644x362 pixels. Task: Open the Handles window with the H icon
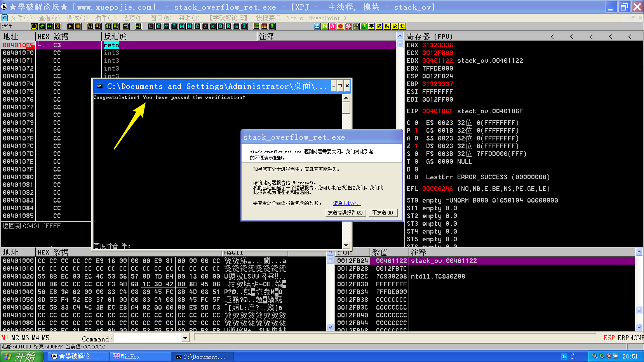[190, 26]
